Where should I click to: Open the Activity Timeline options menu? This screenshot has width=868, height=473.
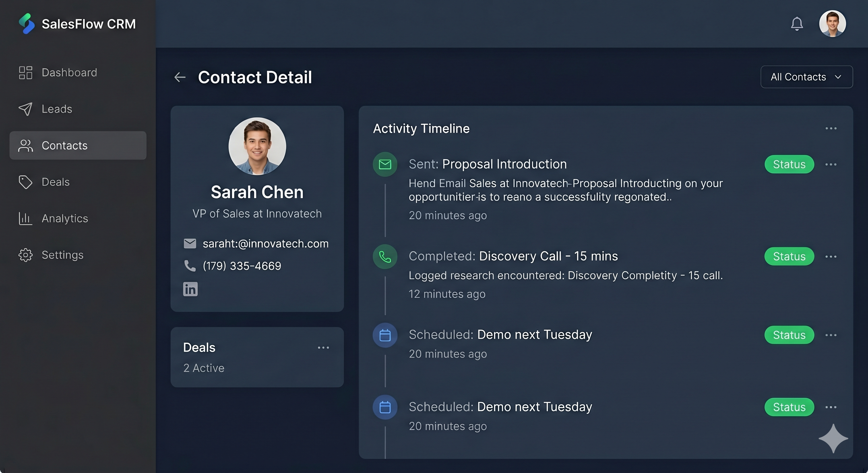(x=831, y=128)
